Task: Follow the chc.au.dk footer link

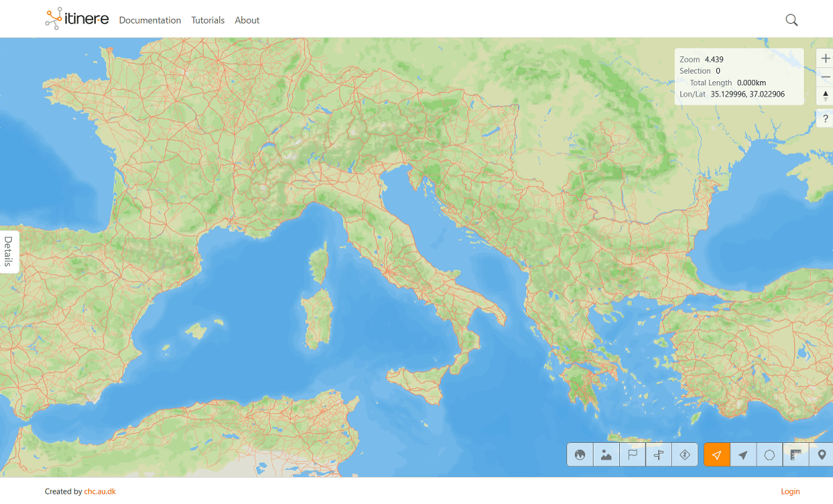Action: tap(100, 492)
